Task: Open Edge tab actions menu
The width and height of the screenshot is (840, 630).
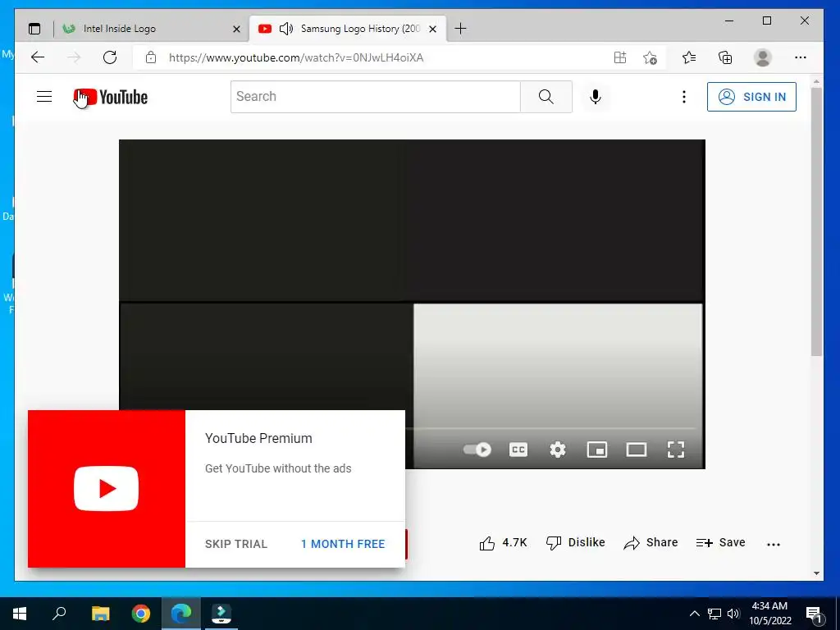Action: coord(34,29)
